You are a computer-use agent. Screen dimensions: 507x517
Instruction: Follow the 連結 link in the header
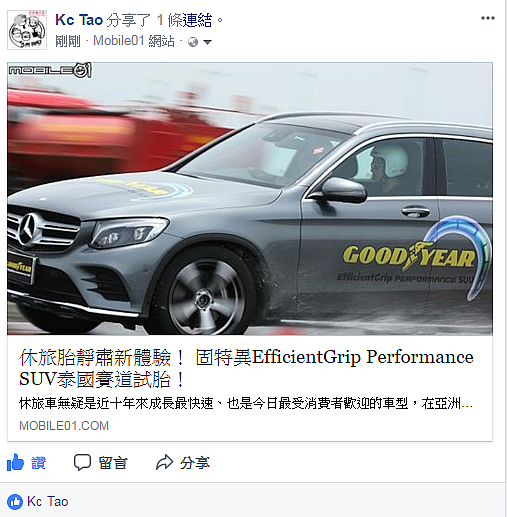197,20
